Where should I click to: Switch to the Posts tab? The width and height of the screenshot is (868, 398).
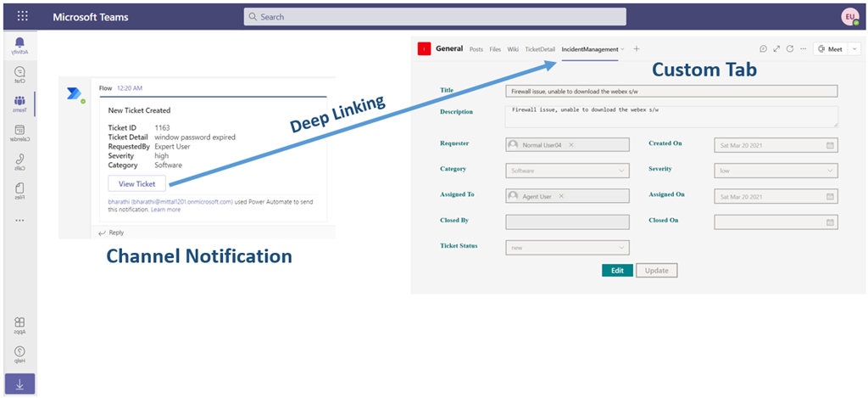pyautogui.click(x=476, y=49)
